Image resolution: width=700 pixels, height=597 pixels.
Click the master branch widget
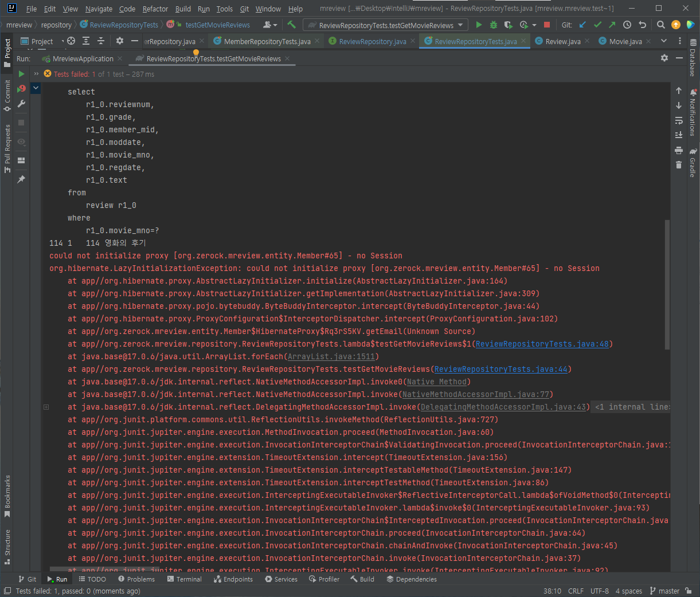click(x=664, y=591)
